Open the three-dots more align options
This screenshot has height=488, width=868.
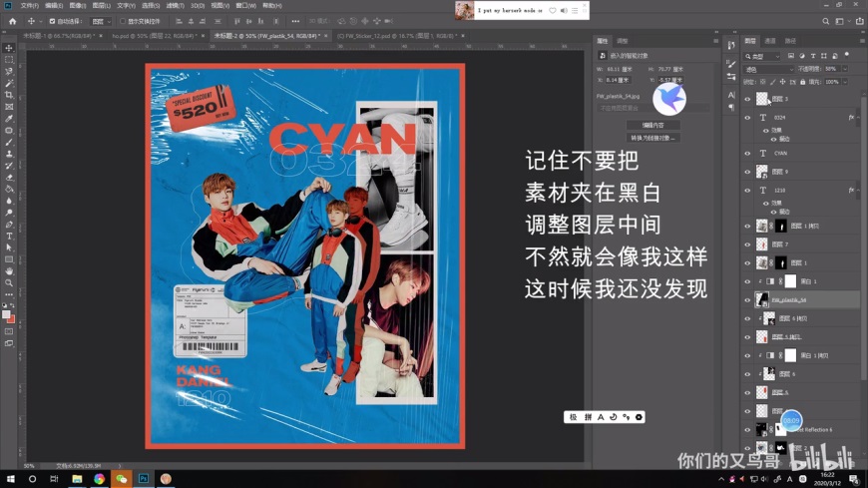[x=295, y=21]
